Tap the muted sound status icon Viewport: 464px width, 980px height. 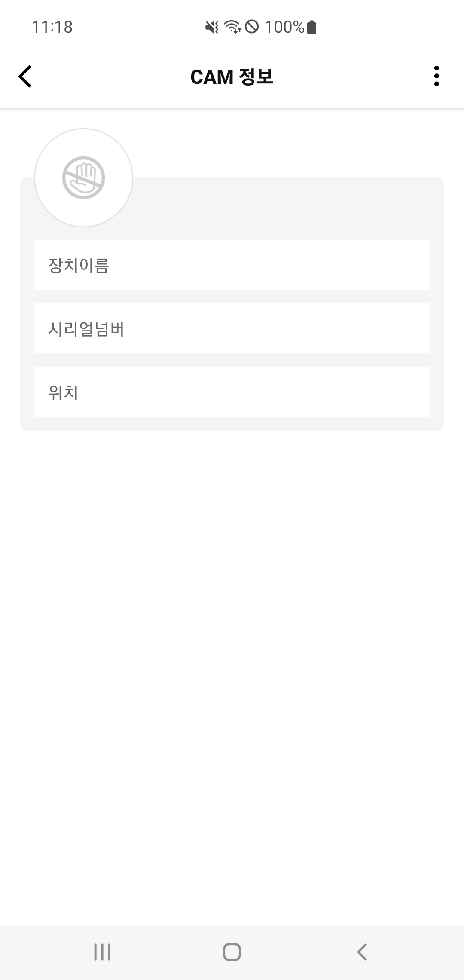[211, 27]
